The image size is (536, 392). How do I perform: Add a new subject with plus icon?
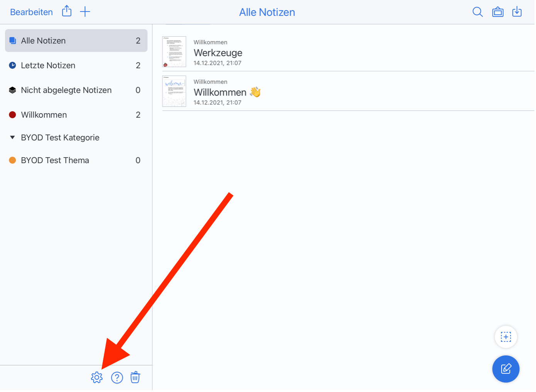point(85,12)
